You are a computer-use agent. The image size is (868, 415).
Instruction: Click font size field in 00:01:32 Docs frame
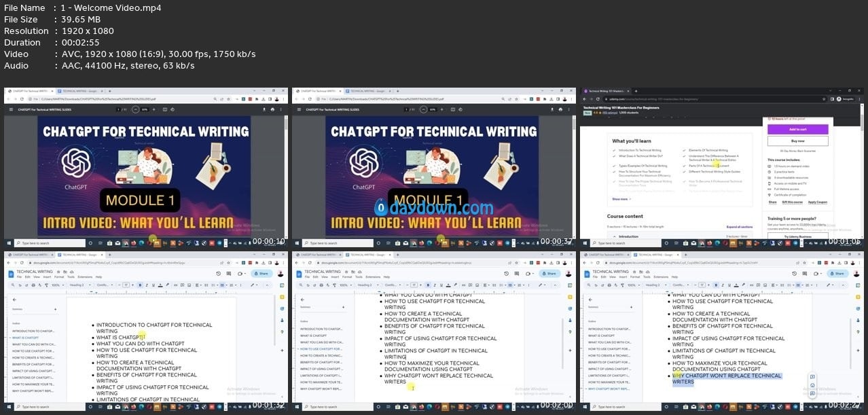(x=126, y=285)
